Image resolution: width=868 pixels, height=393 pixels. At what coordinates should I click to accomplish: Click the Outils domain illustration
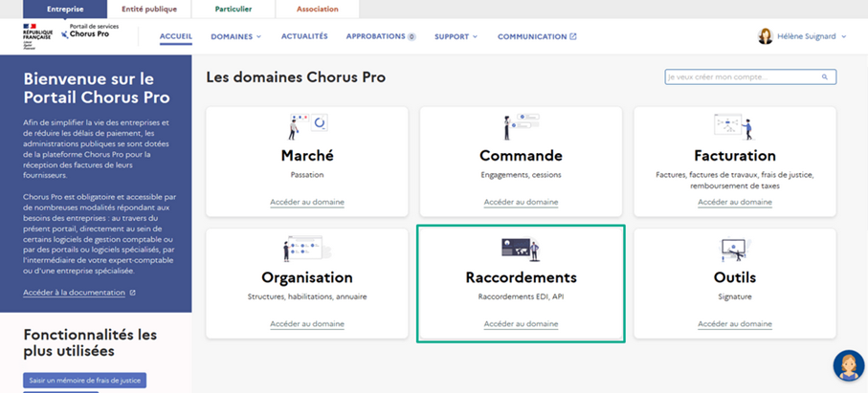coord(735,249)
